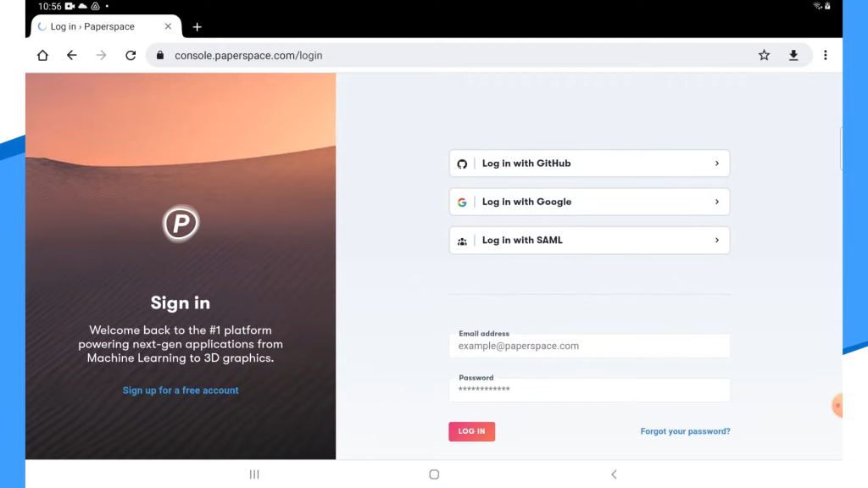Viewport: 868px width, 488px height.
Task: Click the padlock site security icon
Action: coord(160,55)
